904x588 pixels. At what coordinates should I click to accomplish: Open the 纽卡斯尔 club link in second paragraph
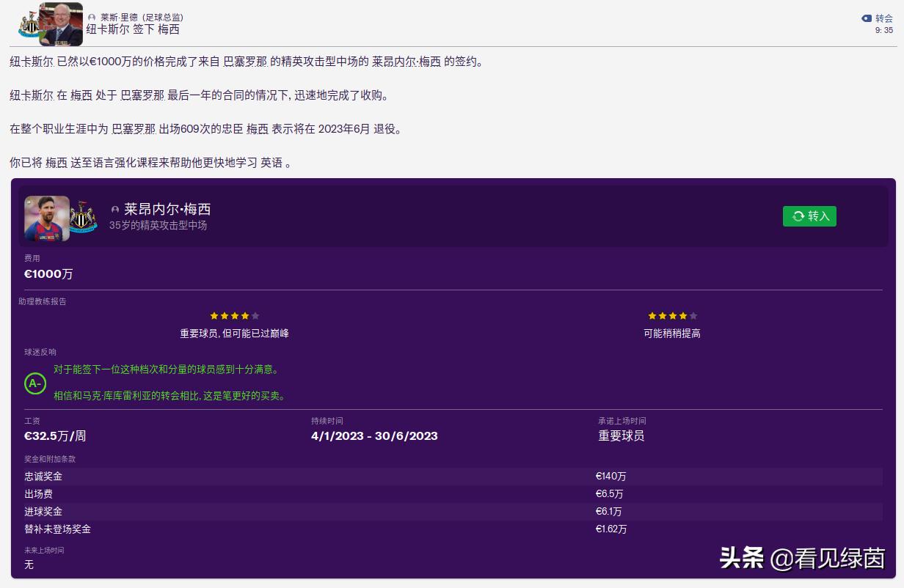coord(30,95)
